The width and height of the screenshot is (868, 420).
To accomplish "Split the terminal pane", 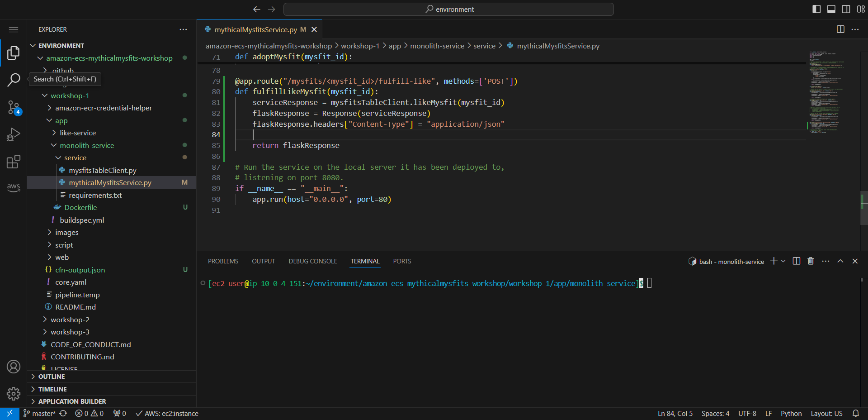I will [797, 261].
